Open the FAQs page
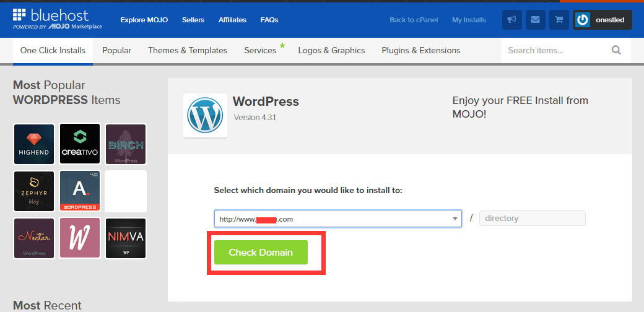This screenshot has height=312, width=644. (269, 20)
